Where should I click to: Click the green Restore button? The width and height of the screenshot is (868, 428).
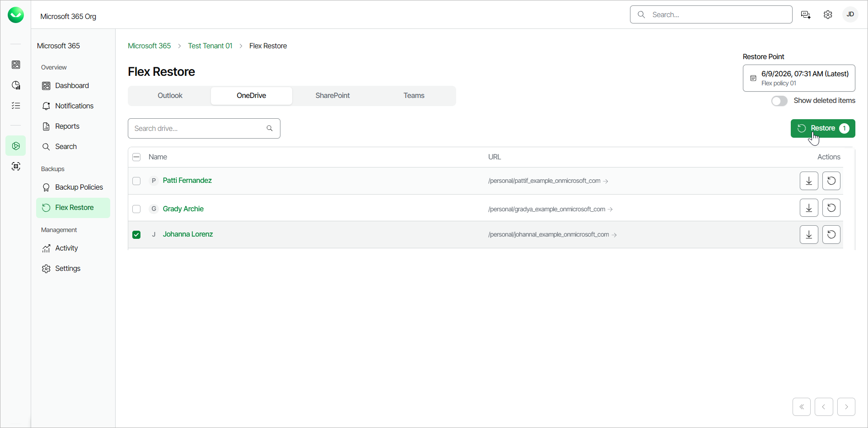click(x=823, y=128)
